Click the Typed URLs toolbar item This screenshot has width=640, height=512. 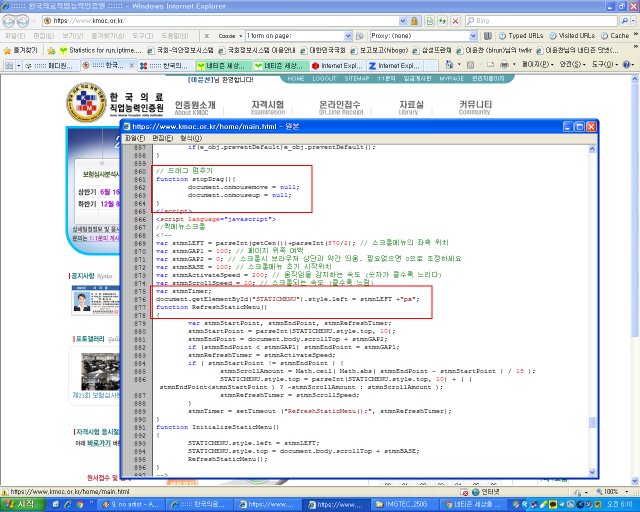tap(521, 36)
